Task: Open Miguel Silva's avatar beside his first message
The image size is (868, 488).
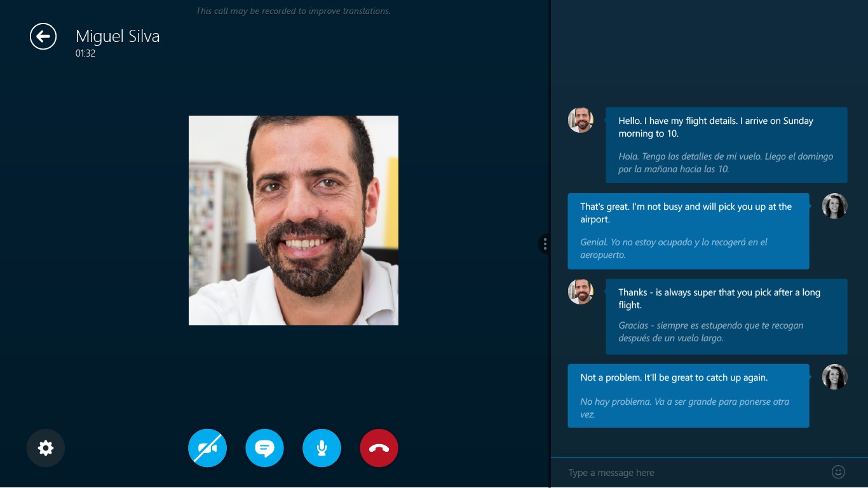Action: 580,119
